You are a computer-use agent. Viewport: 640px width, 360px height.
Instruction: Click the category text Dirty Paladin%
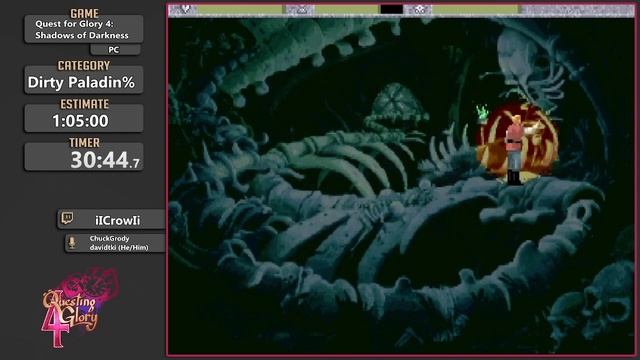(81, 82)
